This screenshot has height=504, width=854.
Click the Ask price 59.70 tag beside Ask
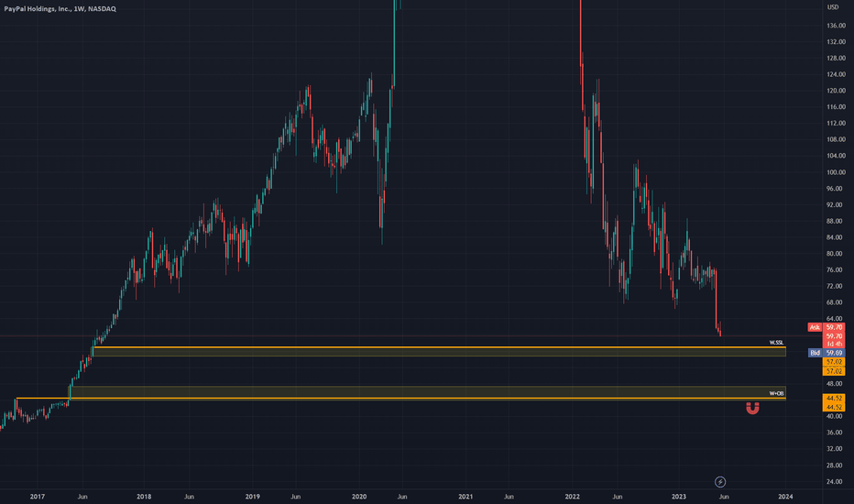pos(834,327)
